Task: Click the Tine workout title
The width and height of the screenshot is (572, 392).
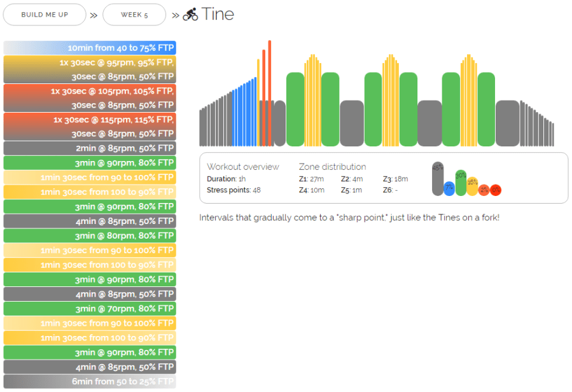Action: coord(218,14)
